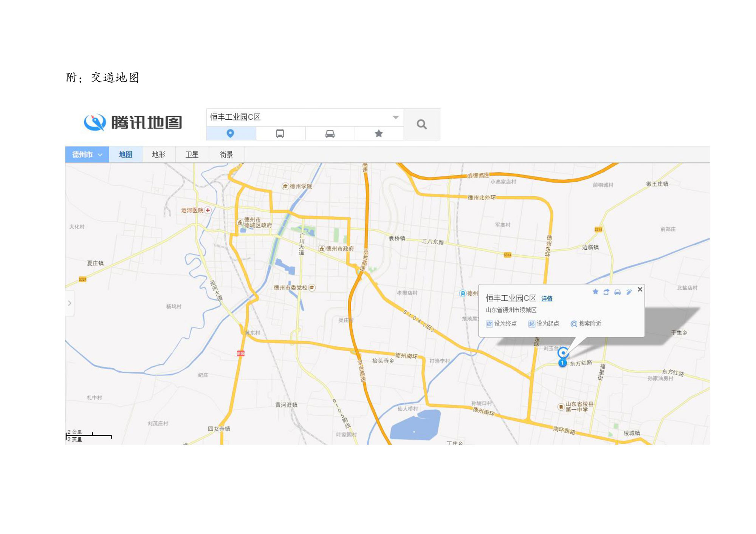This screenshot has width=756, height=534.
Task: Switch to the 卫星 satellite tab
Action: coord(192,154)
